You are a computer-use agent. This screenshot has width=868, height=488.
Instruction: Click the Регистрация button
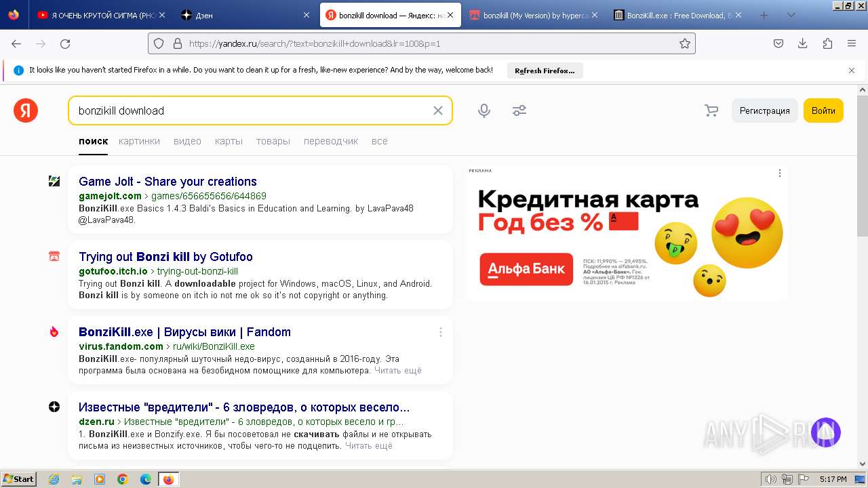[764, 110]
